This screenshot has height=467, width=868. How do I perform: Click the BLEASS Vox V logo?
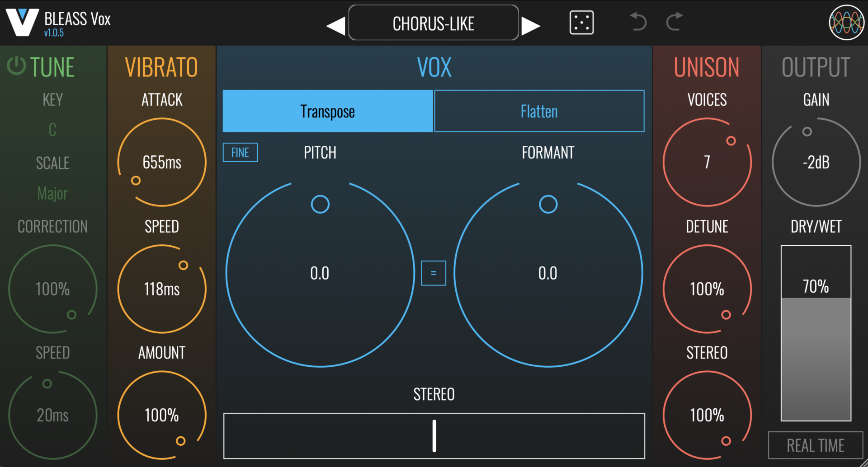[22, 23]
